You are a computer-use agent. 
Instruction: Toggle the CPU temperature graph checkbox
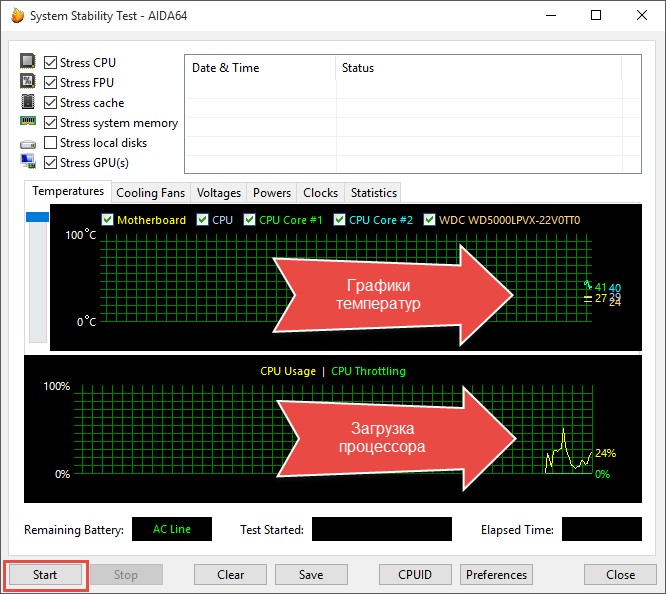(x=203, y=220)
